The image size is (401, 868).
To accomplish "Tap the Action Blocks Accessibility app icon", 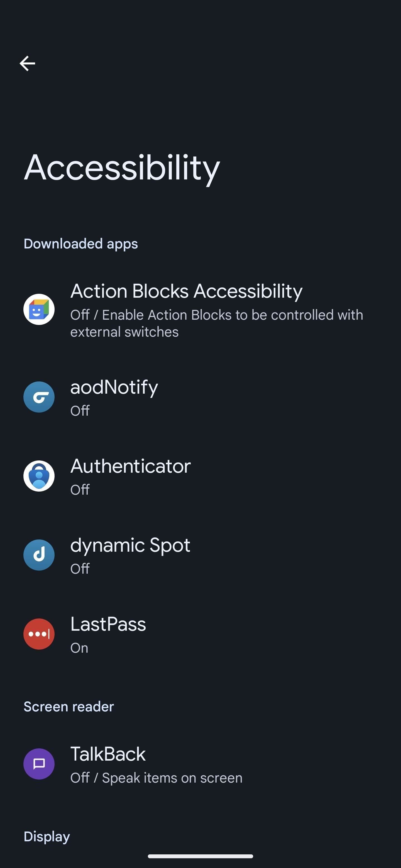I will pos(39,309).
